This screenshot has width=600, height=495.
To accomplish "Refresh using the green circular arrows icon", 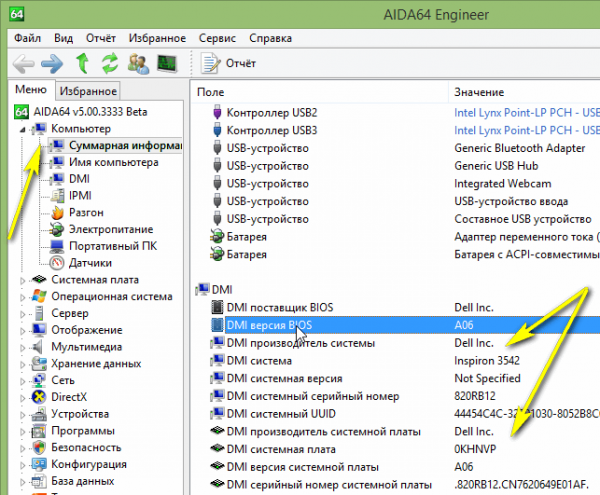I will pos(110,64).
